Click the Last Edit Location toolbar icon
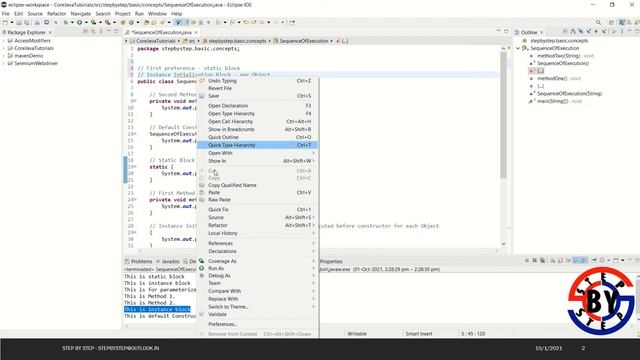This screenshot has width=640, height=360. click(x=246, y=22)
